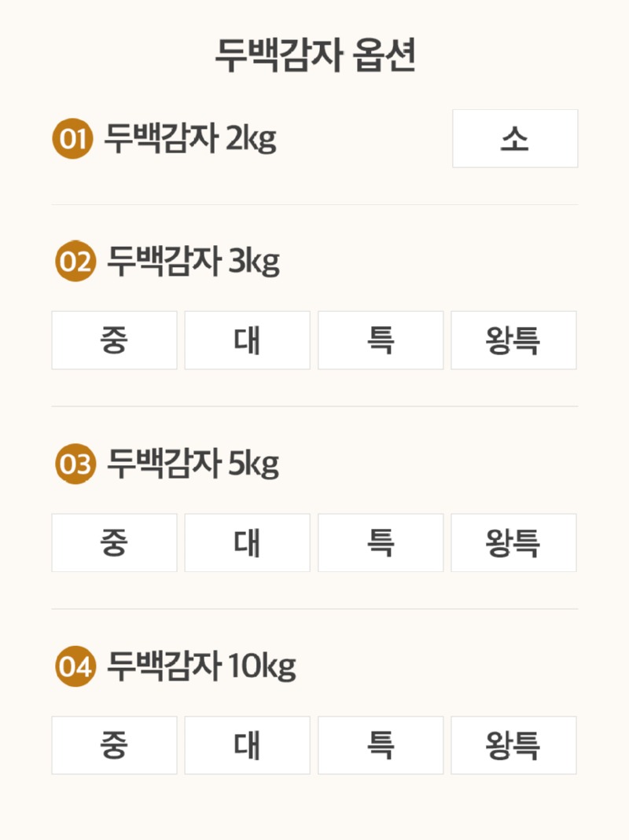Select 소 size for 두백감자 2kg

[515, 139]
